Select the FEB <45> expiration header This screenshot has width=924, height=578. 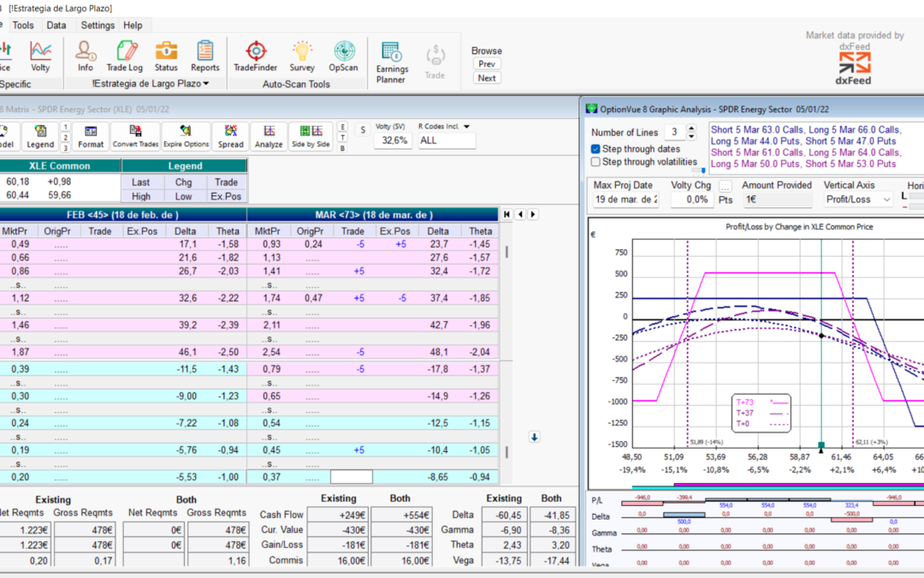point(122,215)
